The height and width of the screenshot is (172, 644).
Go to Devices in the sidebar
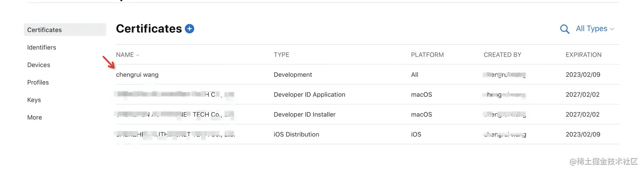click(x=39, y=65)
